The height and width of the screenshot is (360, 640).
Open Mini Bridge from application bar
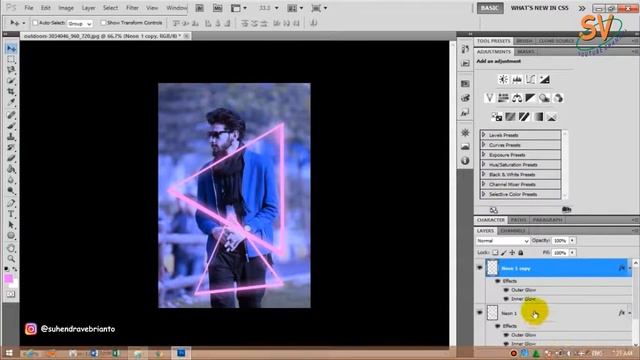tap(218, 8)
